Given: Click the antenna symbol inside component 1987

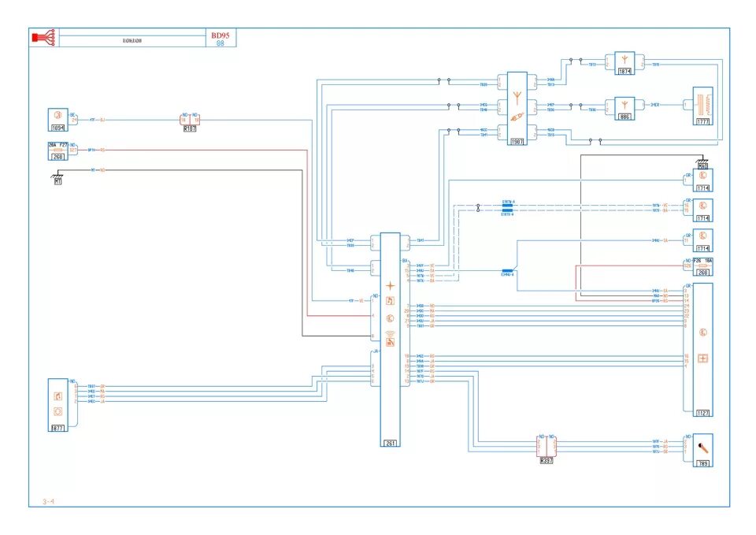Looking at the screenshot, I should [517, 98].
